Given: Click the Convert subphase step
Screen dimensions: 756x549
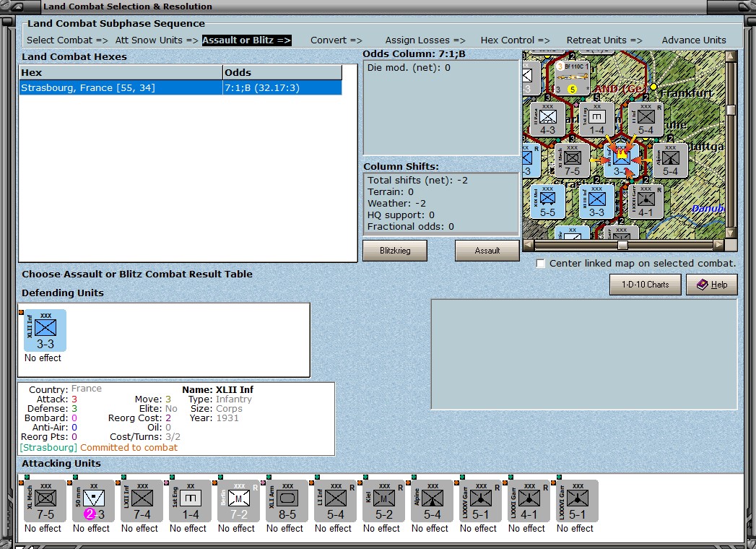Looking at the screenshot, I should pos(336,40).
